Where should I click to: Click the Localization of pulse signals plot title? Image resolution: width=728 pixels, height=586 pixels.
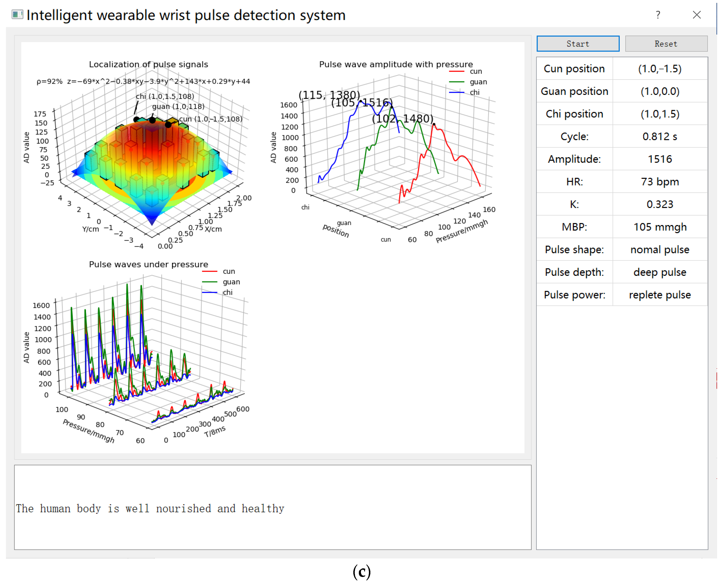pos(148,64)
